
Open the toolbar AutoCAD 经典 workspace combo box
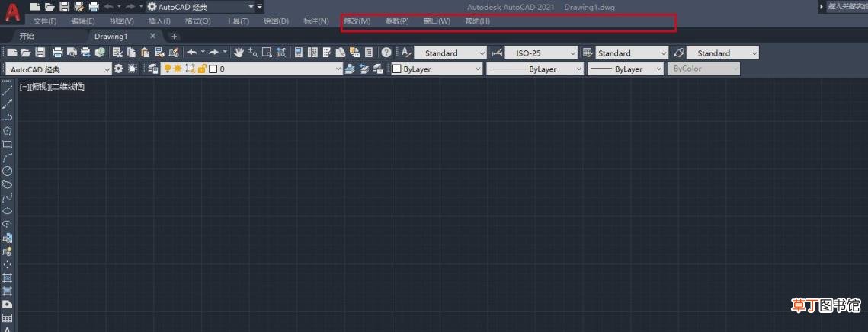pos(58,69)
